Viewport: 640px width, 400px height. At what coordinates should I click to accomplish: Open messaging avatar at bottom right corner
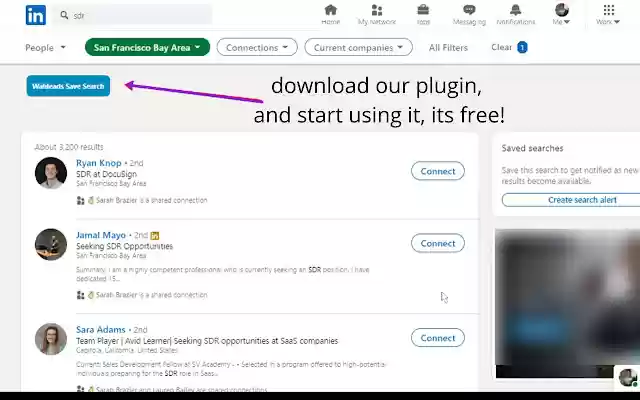click(x=628, y=377)
